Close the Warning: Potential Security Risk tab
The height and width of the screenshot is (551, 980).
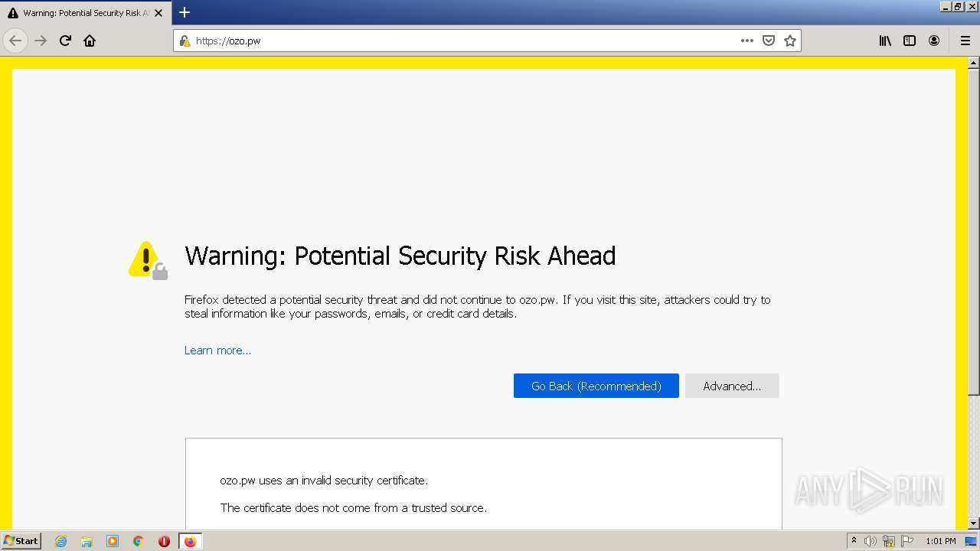(x=158, y=13)
